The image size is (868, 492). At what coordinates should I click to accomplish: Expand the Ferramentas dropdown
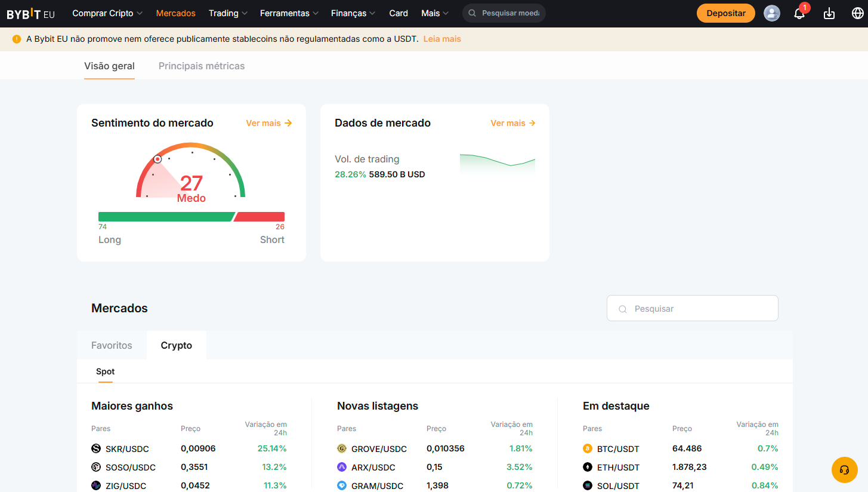pyautogui.click(x=289, y=13)
